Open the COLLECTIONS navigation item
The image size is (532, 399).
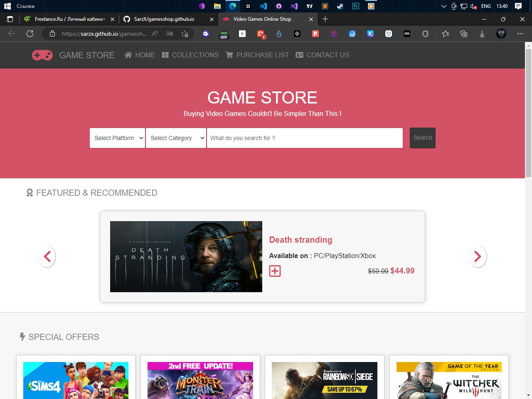190,55
